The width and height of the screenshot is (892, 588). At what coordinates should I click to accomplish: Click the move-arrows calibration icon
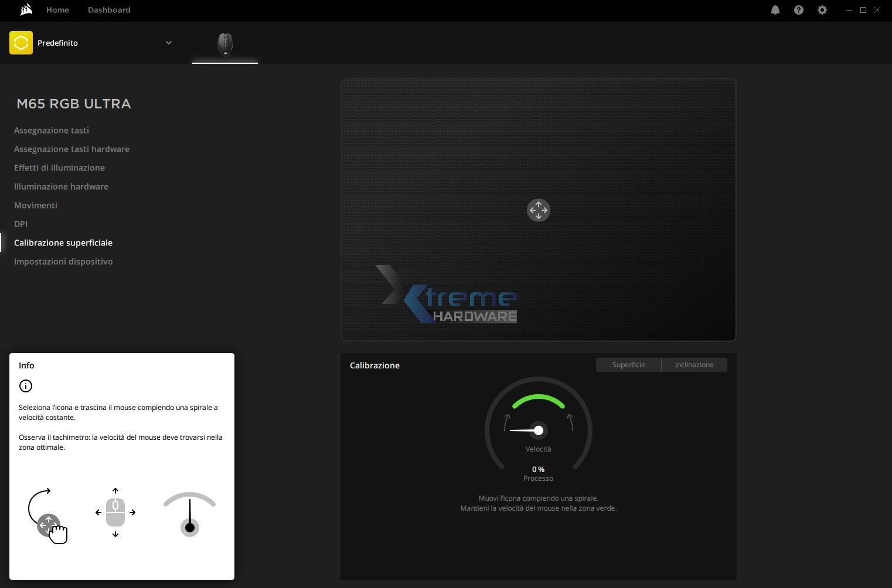(x=538, y=210)
